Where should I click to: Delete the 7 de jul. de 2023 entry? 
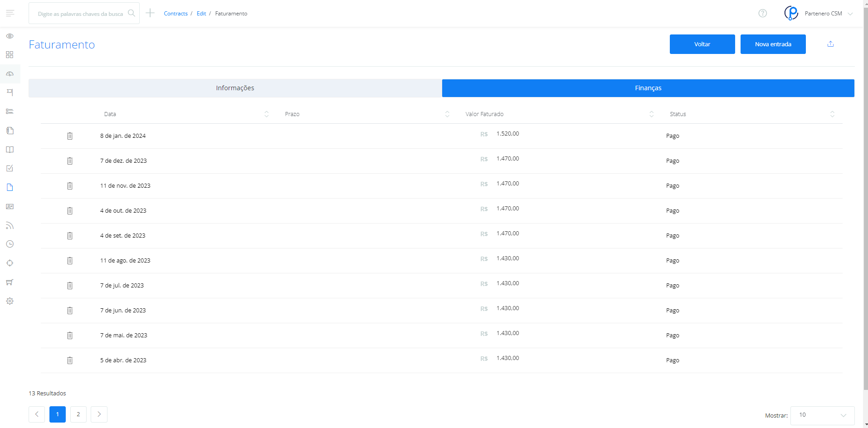click(x=70, y=286)
